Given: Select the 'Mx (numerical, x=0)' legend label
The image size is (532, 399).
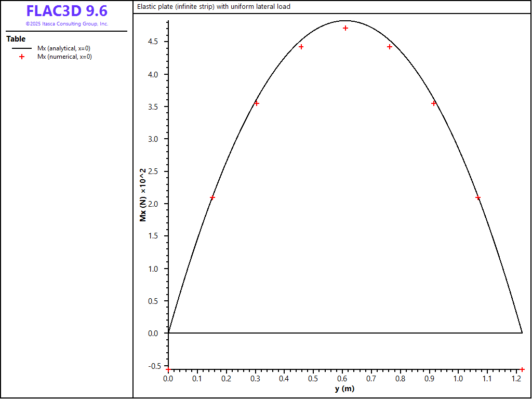Looking at the screenshot, I should [x=64, y=57].
